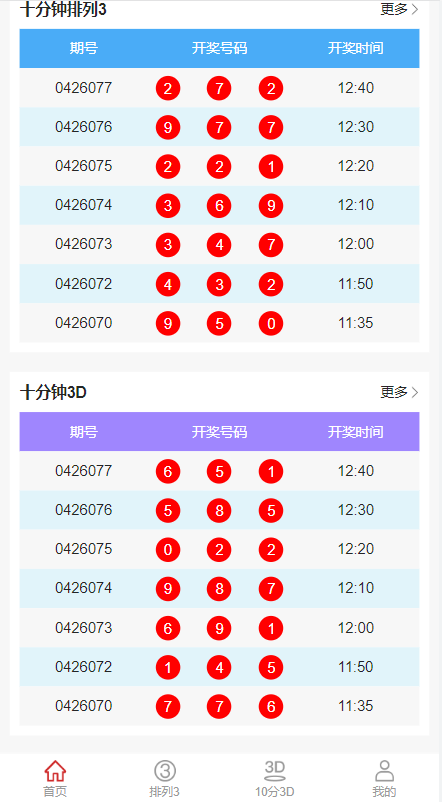Click the last red ball 0 in 排列3 row 0426070

click(271, 323)
